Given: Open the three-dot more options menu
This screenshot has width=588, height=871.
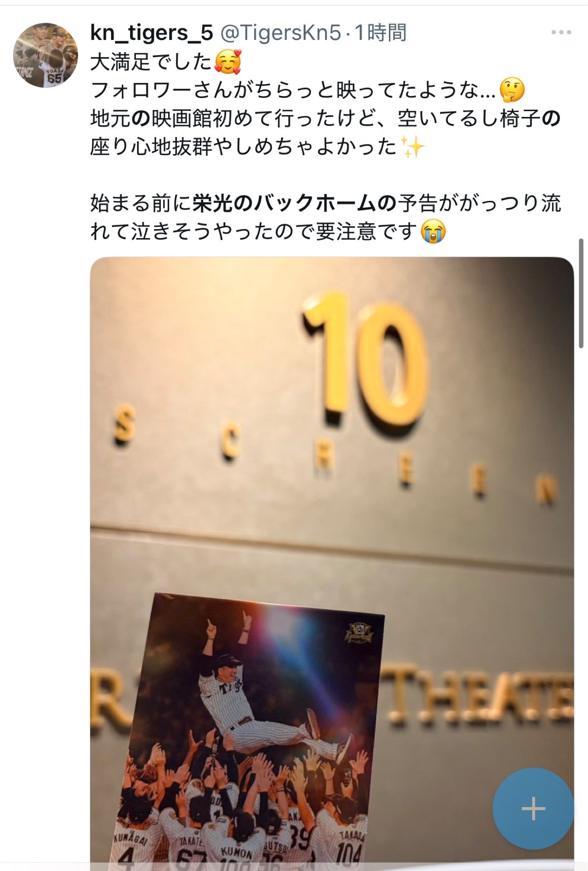Looking at the screenshot, I should (x=561, y=32).
